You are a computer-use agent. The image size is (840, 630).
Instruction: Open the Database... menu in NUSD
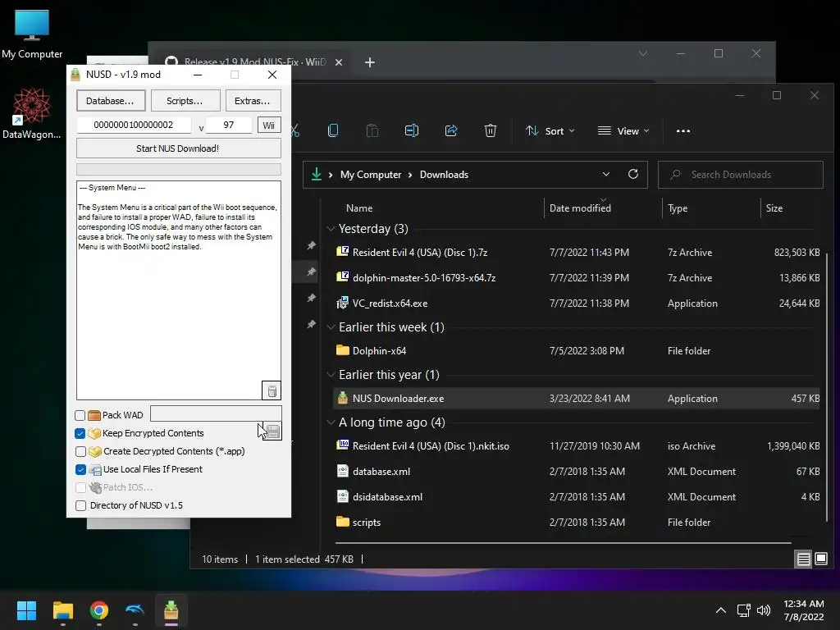tap(111, 101)
